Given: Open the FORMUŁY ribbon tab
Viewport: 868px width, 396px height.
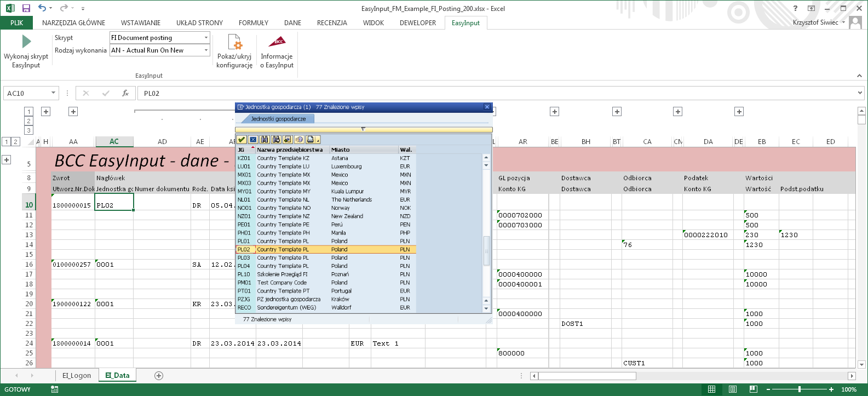Looking at the screenshot, I should tap(253, 23).
